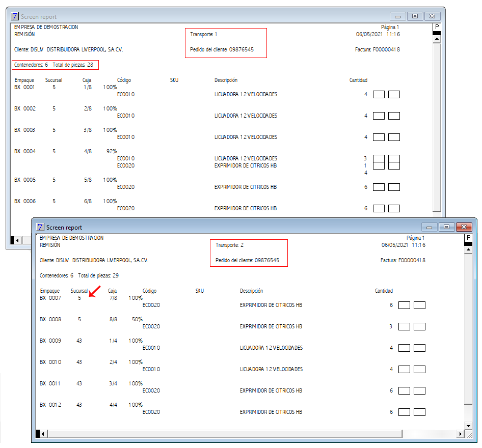Check first box on BX 0010 row

coord(404,369)
